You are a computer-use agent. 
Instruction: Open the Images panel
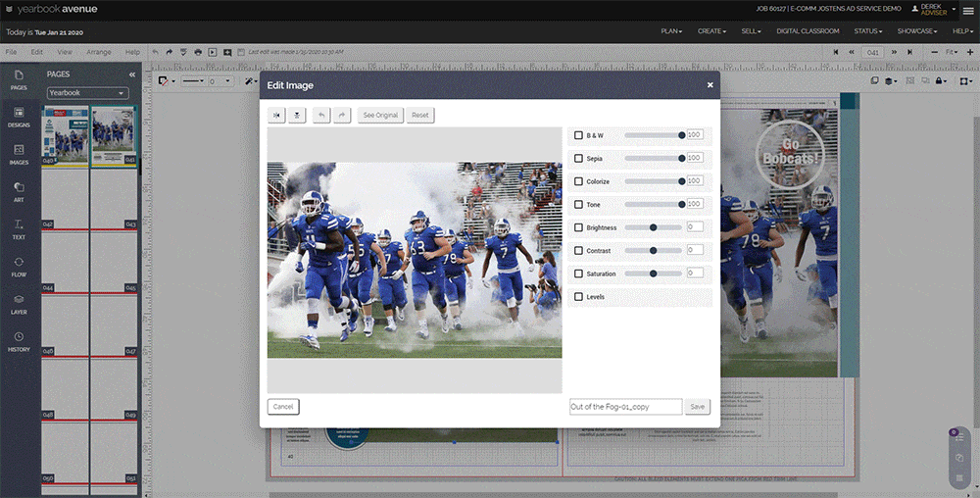point(19,155)
